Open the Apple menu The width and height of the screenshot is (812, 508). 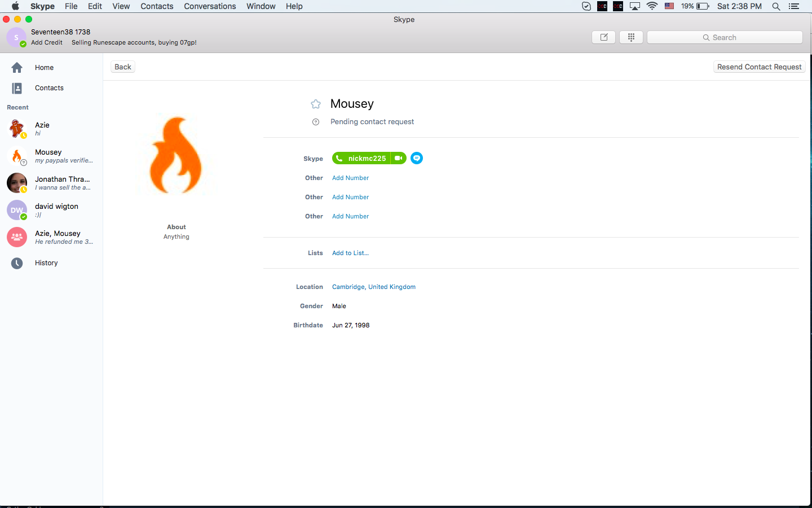15,6
